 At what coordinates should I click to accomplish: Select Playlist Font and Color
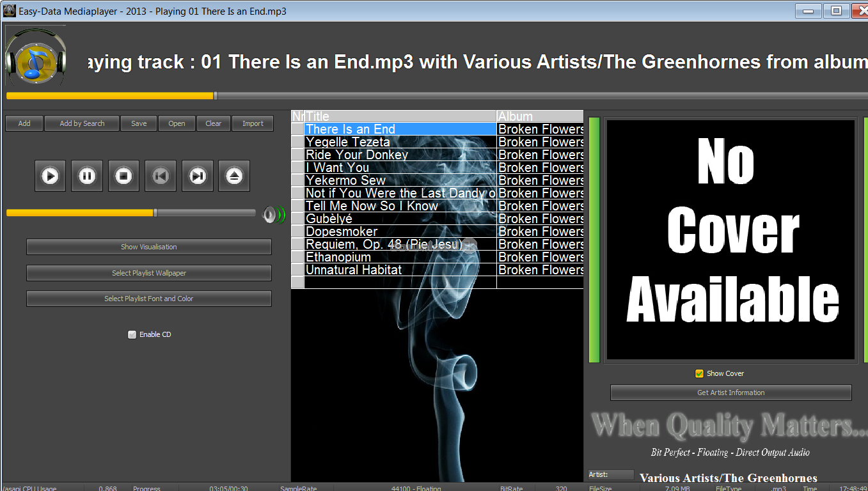149,299
